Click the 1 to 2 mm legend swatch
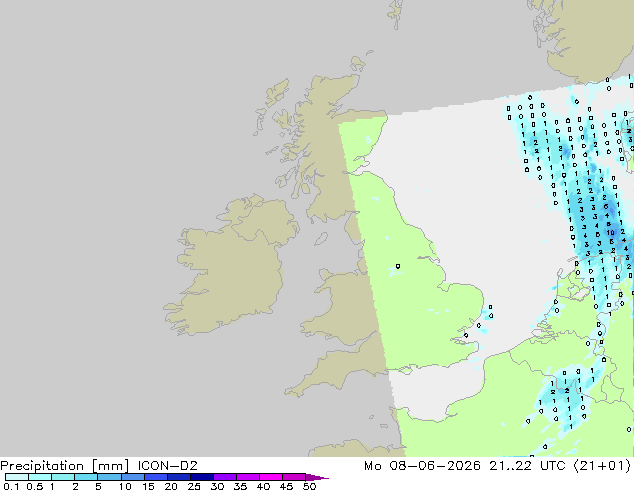 63,477
